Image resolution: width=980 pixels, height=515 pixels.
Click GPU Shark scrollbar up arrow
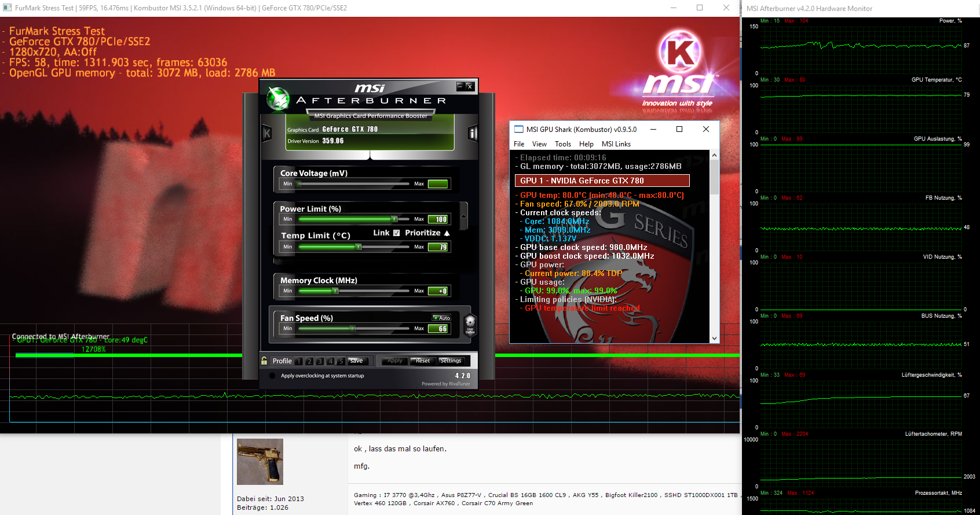(x=714, y=155)
